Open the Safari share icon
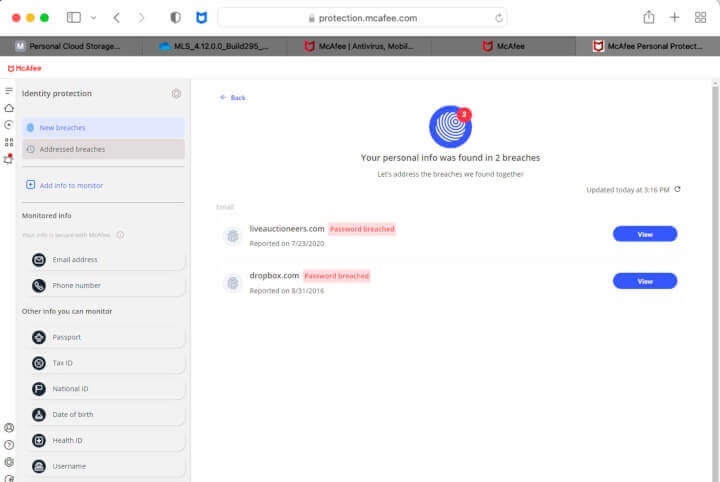 [x=649, y=17]
